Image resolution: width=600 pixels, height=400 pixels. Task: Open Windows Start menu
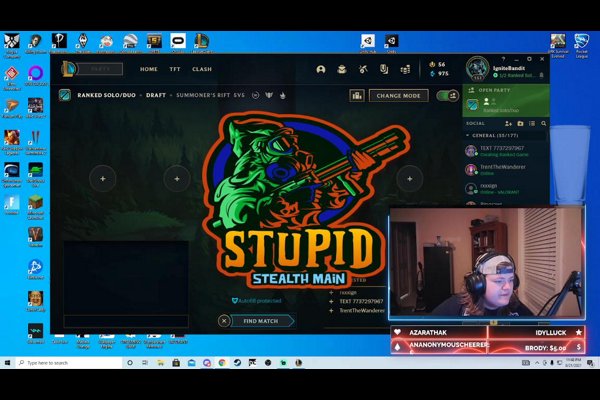[7, 362]
